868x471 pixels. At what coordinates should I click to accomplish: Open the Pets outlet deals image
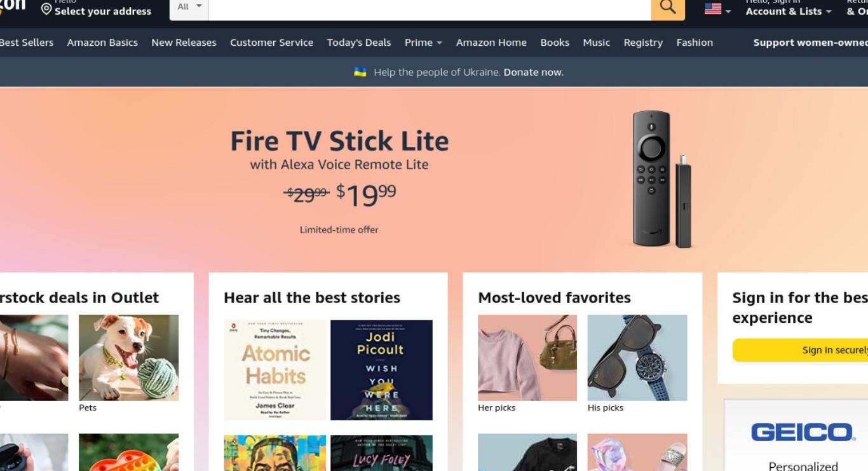pos(128,358)
